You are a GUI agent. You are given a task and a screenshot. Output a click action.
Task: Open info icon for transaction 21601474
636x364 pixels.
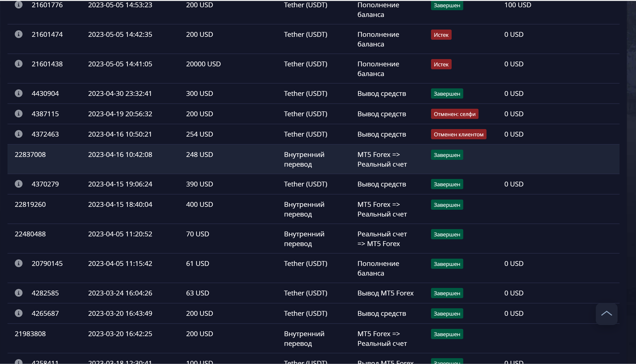[x=18, y=34]
